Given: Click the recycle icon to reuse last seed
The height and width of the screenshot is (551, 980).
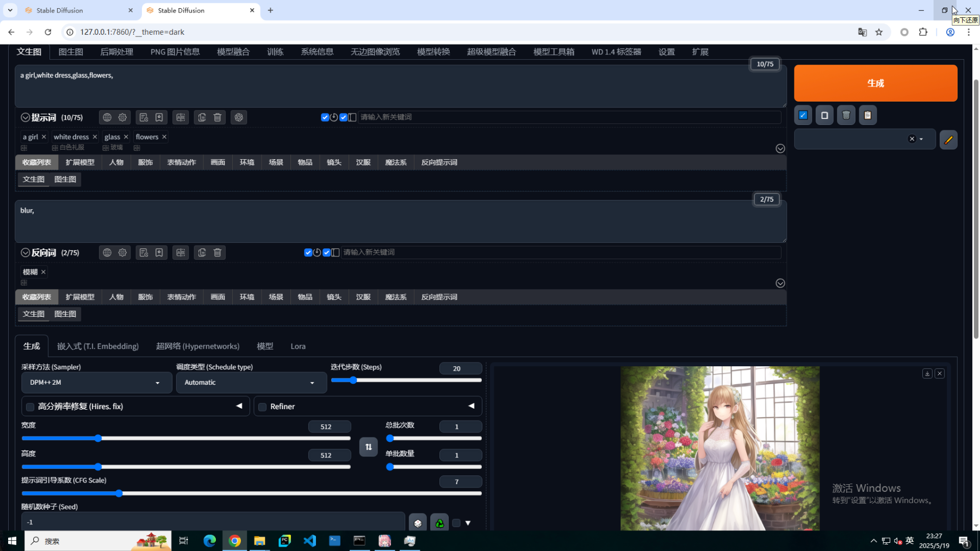Looking at the screenshot, I should 439,522.
